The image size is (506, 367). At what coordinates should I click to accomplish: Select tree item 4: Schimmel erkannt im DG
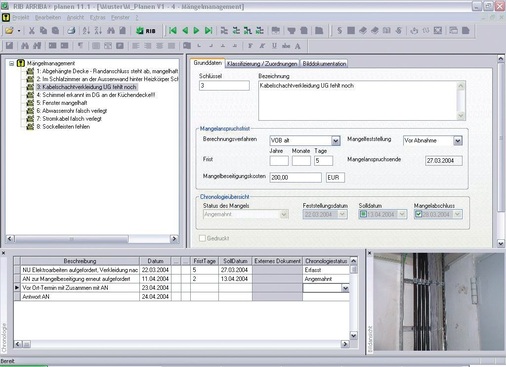[95, 95]
